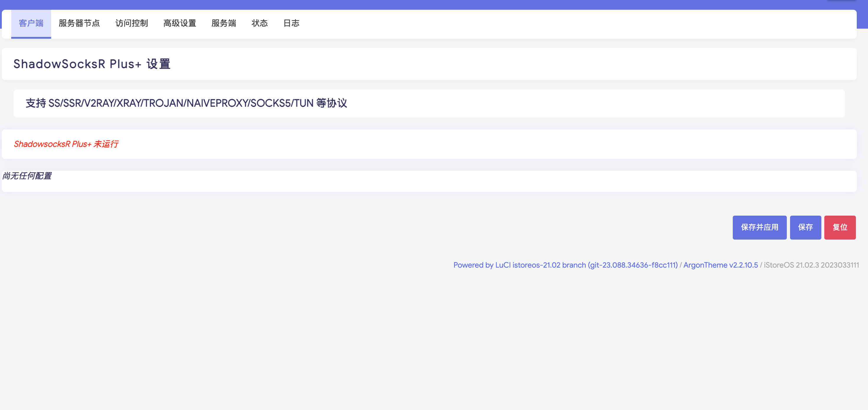Select the active 客户端 tab
This screenshot has width=868, height=410.
pos(31,23)
